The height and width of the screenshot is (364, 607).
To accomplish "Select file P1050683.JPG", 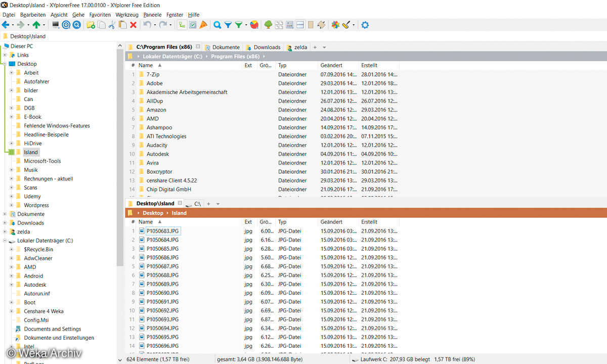I will click(x=163, y=231).
